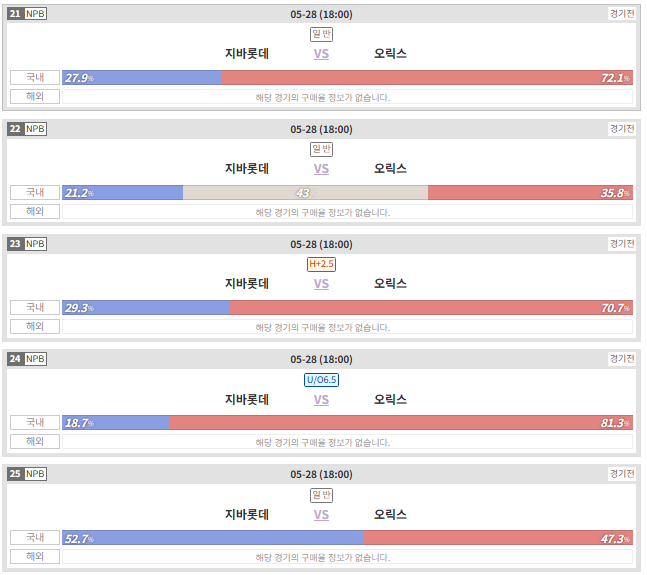
Task: Select team name 오릭스 in match 24
Action: click(390, 400)
